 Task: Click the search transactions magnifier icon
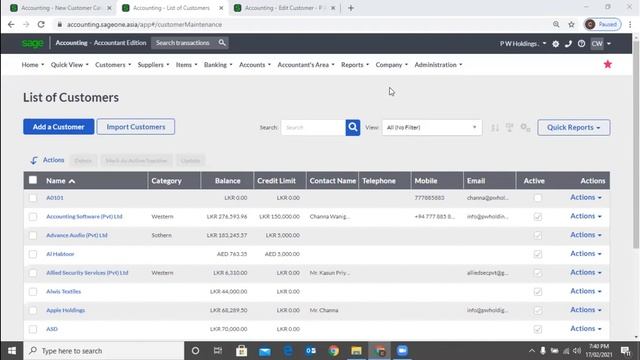(222, 43)
